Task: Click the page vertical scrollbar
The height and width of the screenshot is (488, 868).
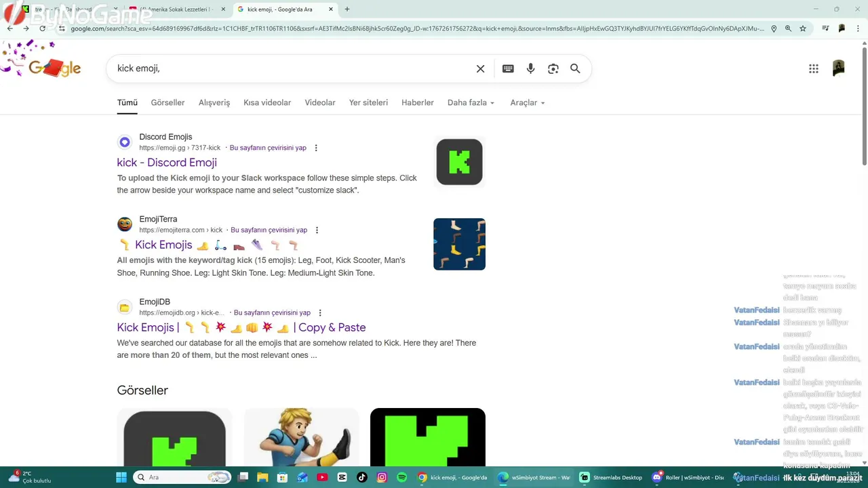Action: 864,105
